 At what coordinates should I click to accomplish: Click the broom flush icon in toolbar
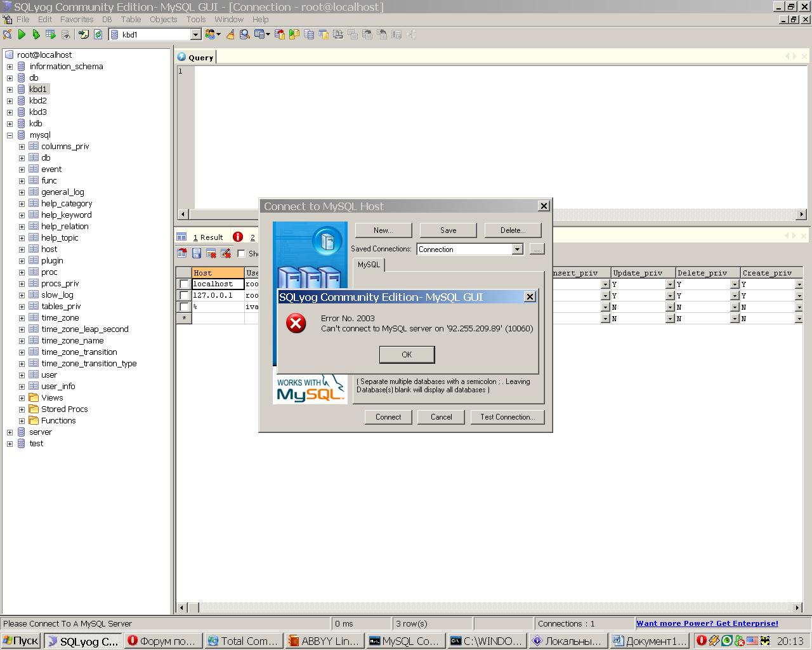point(230,34)
